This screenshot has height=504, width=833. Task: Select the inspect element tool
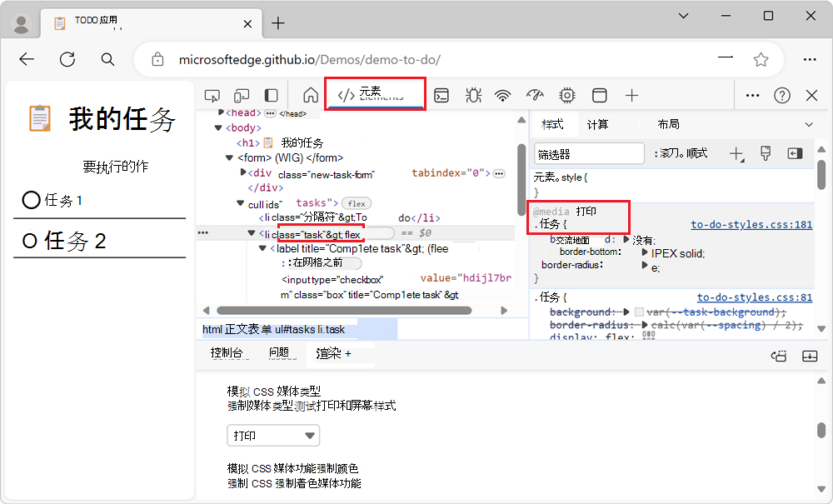tap(212, 95)
